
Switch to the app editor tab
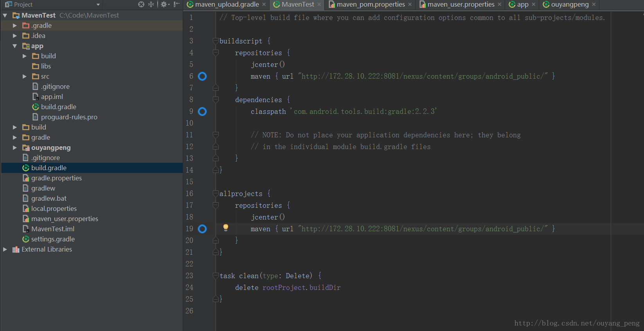pyautogui.click(x=522, y=5)
